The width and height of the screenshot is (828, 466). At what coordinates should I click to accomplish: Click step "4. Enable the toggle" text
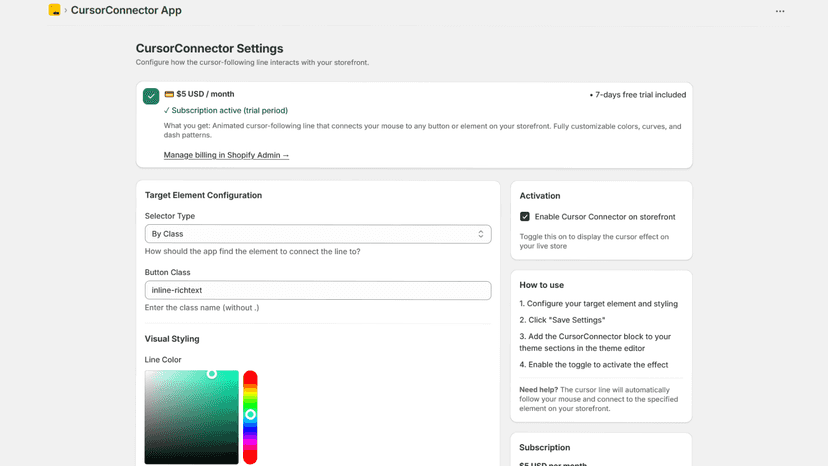pos(594,365)
